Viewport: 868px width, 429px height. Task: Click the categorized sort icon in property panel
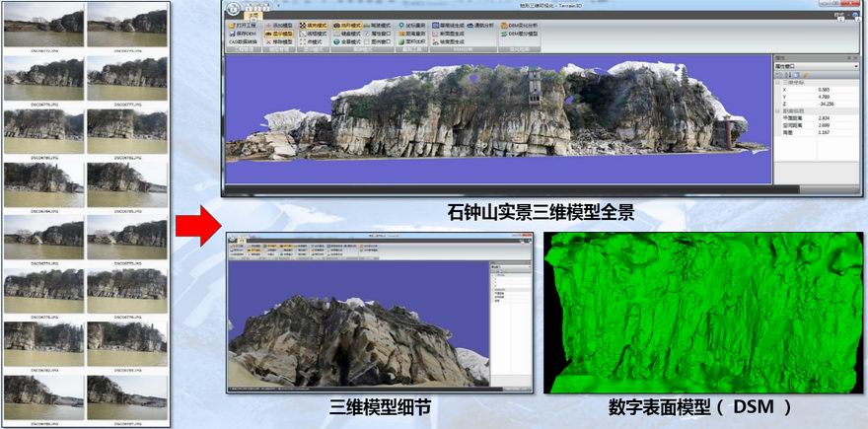(778, 75)
